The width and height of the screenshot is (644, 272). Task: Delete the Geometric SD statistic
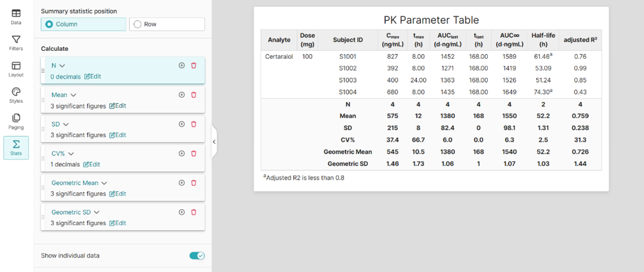tap(194, 212)
